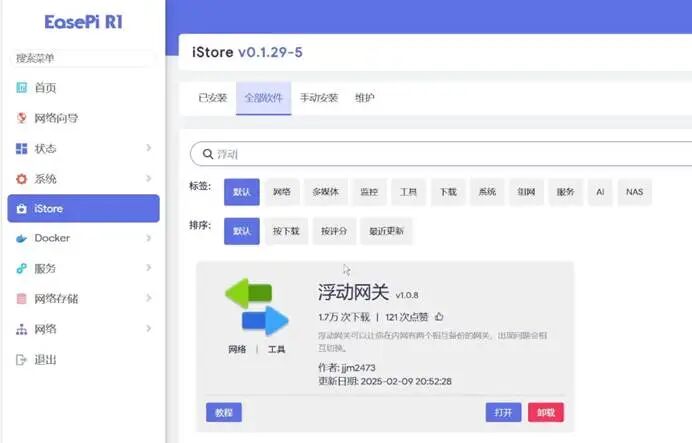
Task: Switch to the 已安装 tab
Action: tap(212, 98)
